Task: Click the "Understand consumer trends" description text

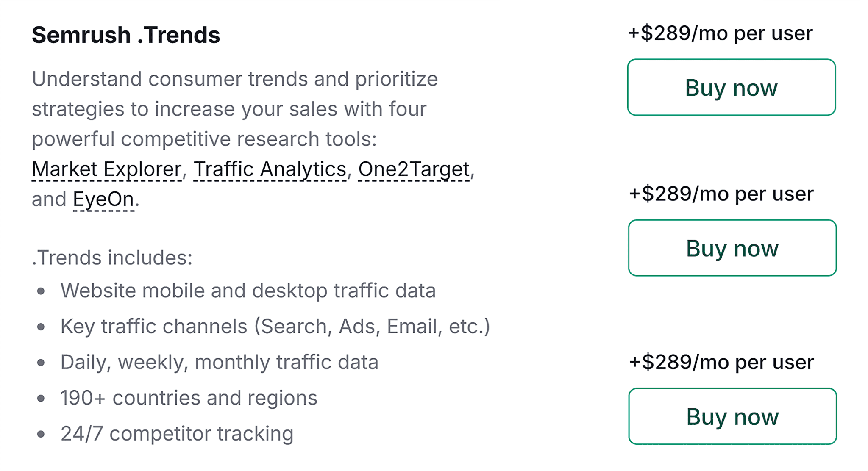Action: [235, 79]
